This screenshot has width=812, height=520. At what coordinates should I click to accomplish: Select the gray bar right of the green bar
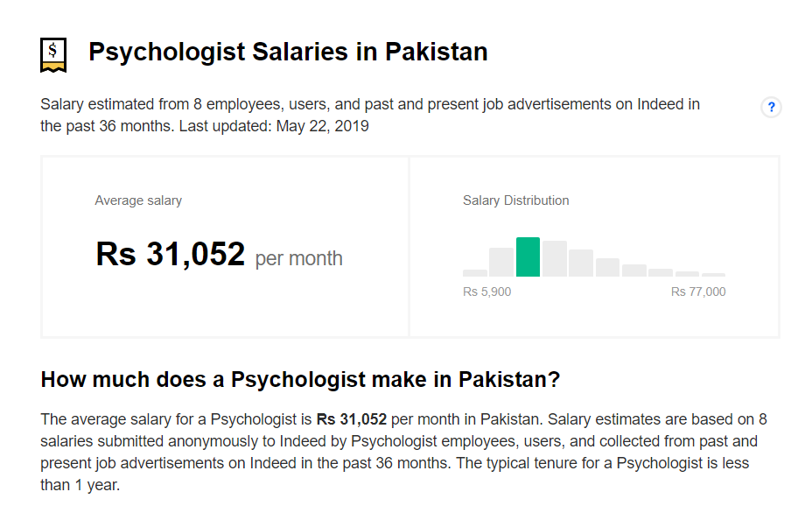(x=554, y=259)
